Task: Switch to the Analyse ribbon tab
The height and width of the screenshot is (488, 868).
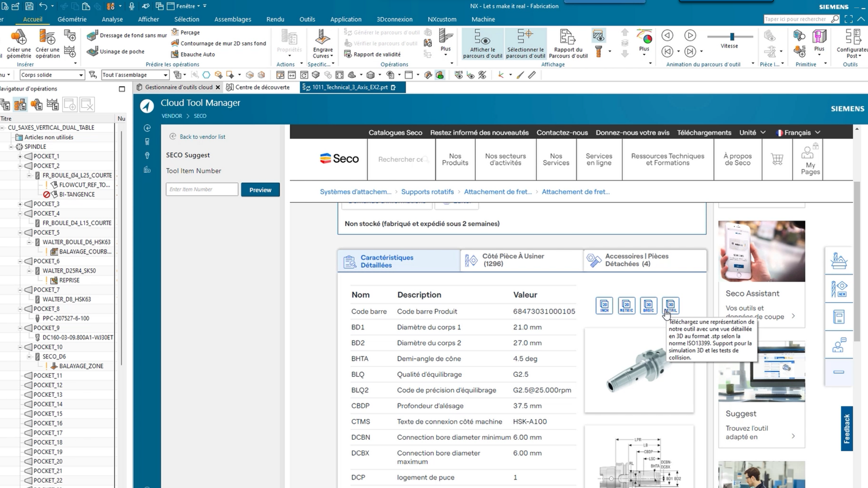Action: (112, 19)
